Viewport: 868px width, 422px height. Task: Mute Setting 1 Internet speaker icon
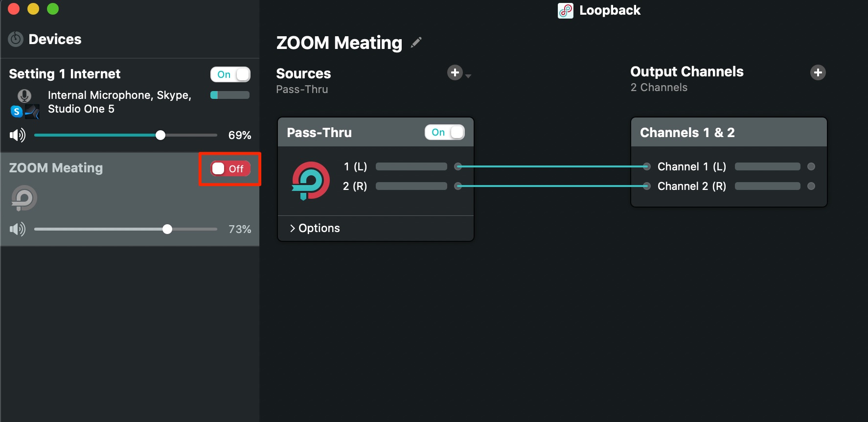tap(18, 135)
